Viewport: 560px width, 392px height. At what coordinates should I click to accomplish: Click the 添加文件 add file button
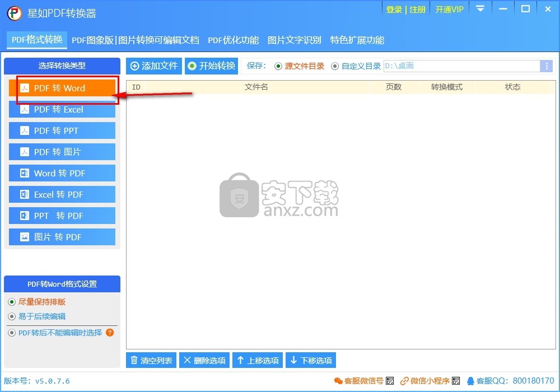point(154,66)
